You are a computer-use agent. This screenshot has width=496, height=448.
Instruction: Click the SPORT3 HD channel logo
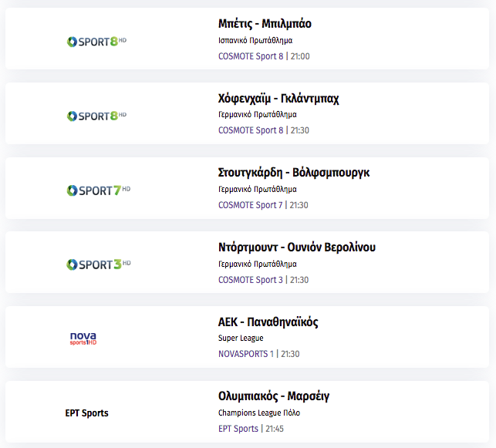99,264
